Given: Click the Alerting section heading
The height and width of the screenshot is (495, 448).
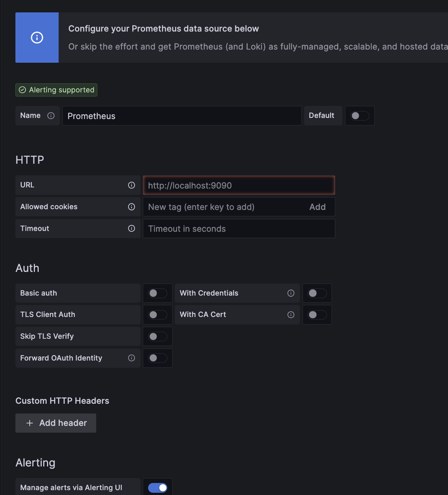Looking at the screenshot, I should pos(35,463).
